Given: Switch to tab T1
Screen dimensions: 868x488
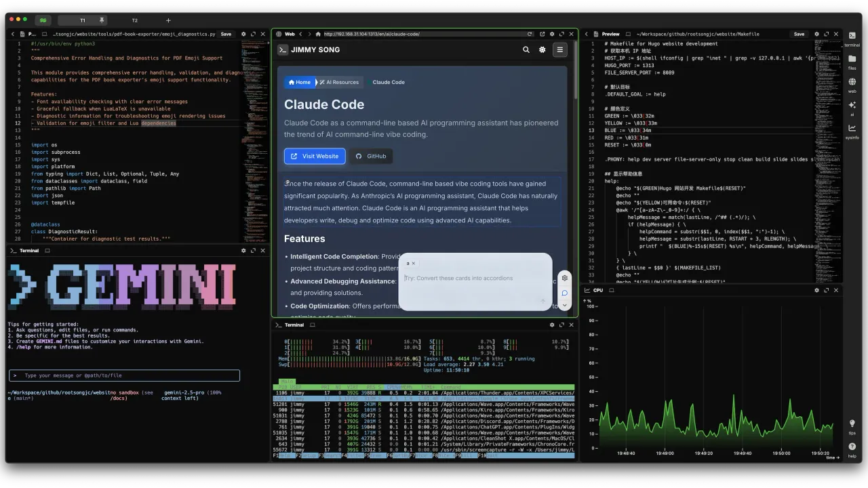Looking at the screenshot, I should [82, 20].
